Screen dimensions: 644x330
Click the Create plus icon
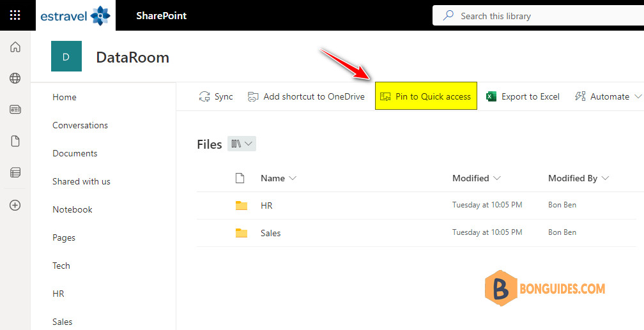tap(15, 205)
